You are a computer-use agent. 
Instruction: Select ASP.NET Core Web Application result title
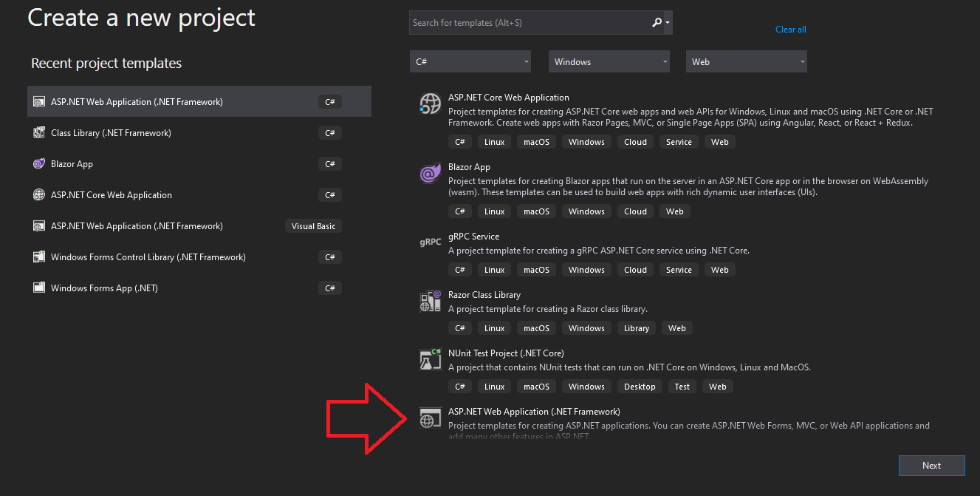click(x=509, y=98)
